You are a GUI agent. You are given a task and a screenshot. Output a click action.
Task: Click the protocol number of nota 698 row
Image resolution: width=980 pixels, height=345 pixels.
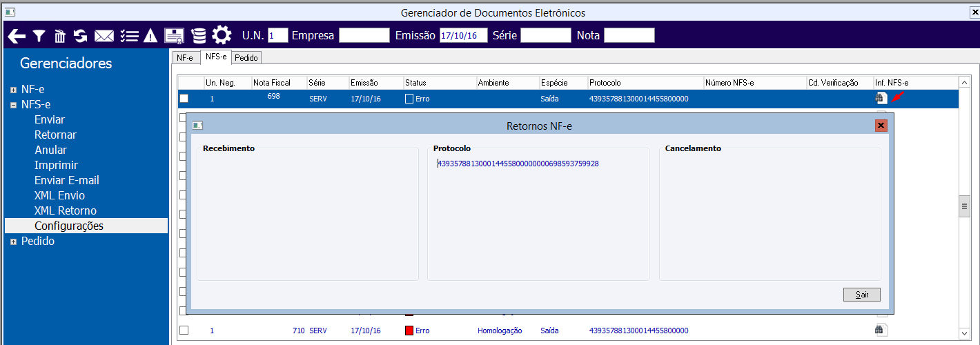tap(639, 99)
